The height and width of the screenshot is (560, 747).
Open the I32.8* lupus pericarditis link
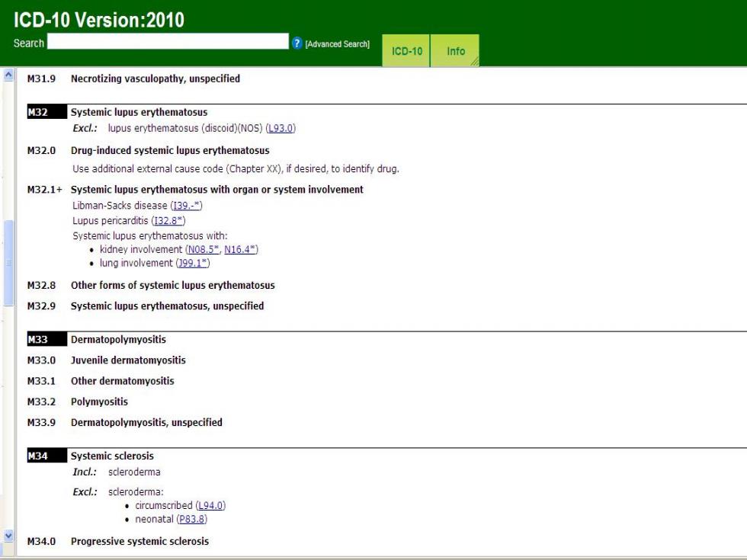pos(168,220)
